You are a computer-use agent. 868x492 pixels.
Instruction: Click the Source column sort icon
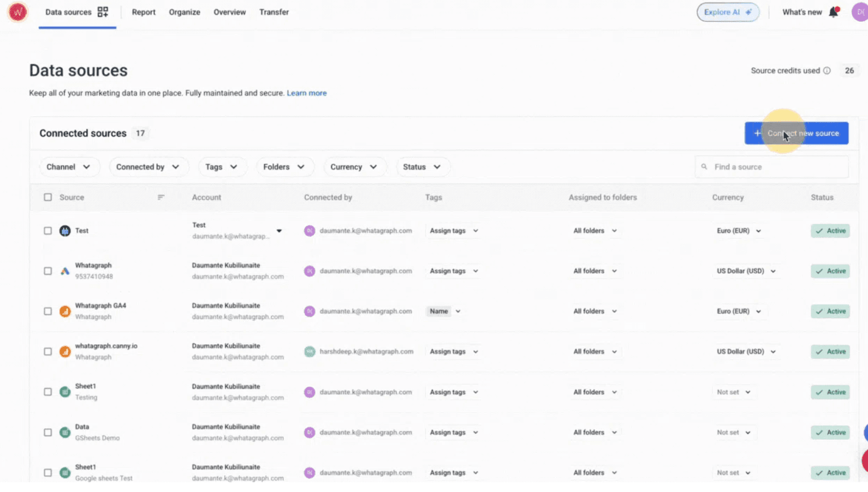[x=161, y=197]
